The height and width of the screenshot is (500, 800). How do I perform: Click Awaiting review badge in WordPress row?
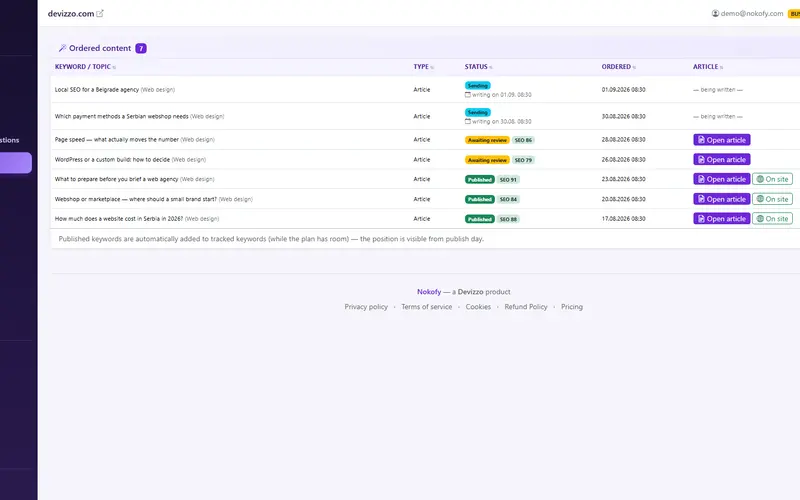[487, 160]
